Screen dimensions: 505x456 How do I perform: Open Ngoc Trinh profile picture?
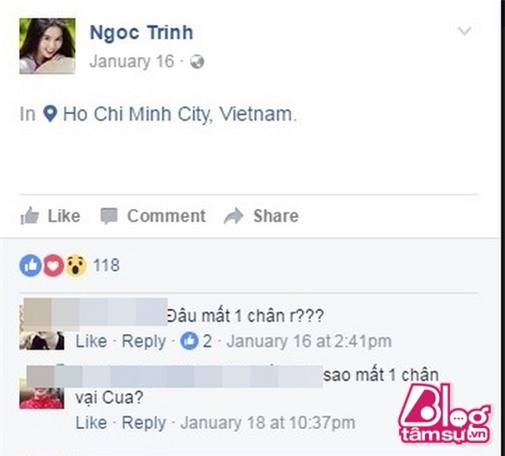point(47,46)
